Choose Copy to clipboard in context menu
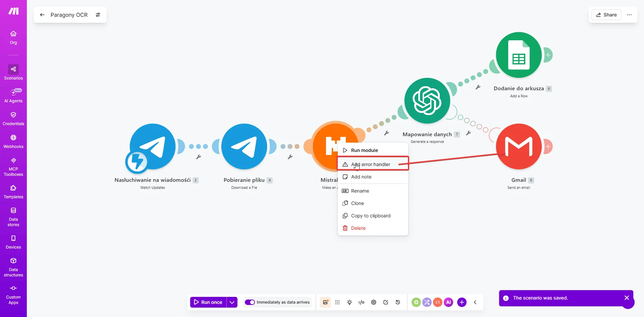This screenshot has width=644, height=317. pos(373,216)
